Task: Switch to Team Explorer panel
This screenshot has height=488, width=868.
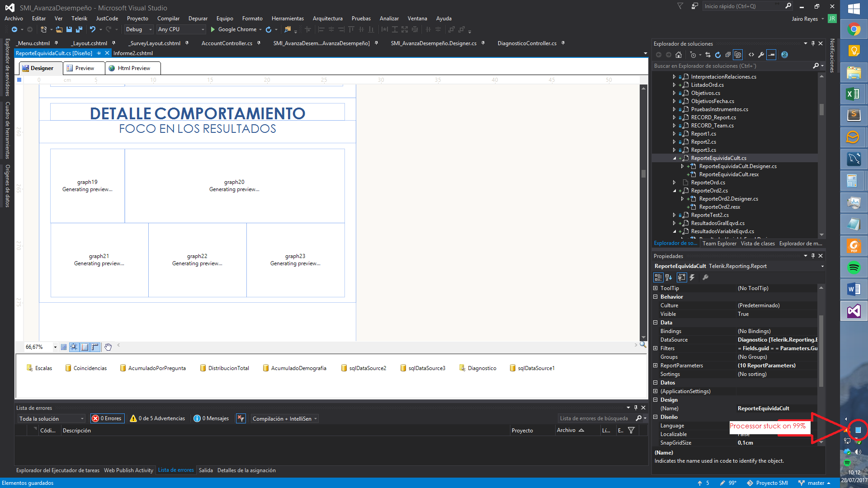Action: click(719, 244)
